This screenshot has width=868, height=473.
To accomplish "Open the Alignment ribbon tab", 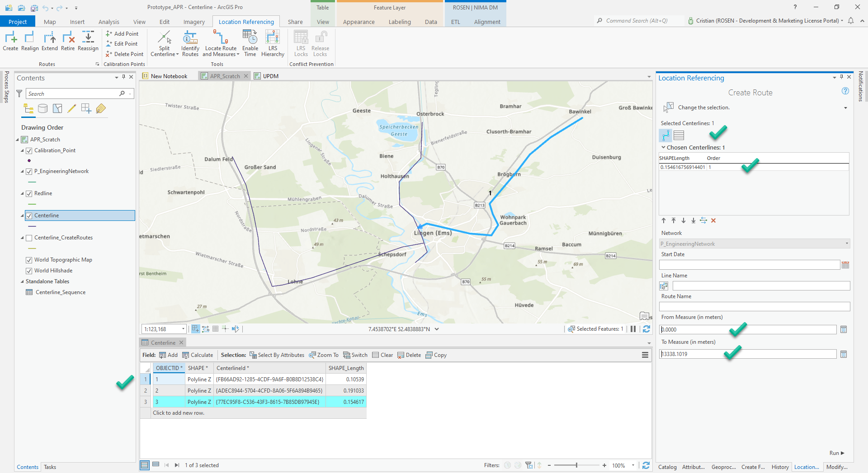I will click(x=487, y=22).
